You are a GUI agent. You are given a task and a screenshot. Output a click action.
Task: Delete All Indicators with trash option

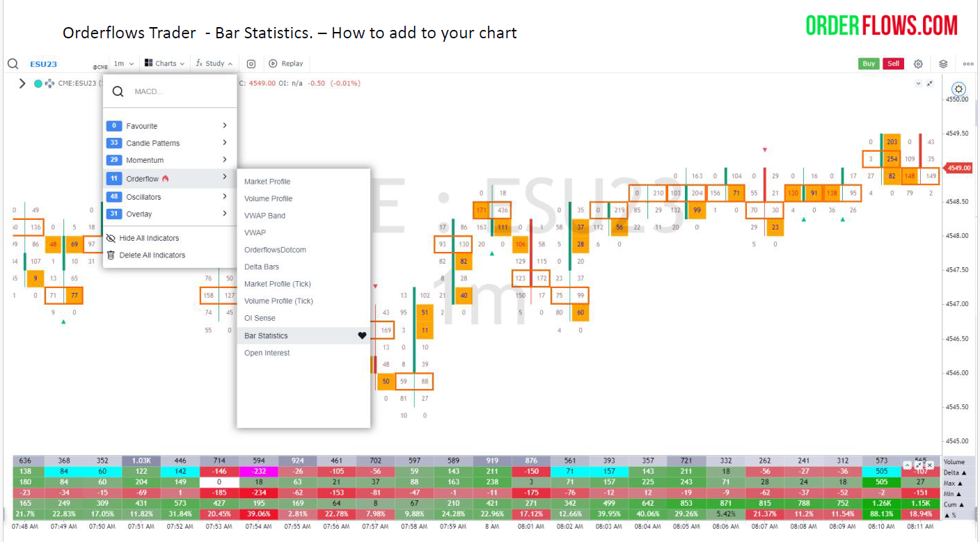[x=111, y=255]
